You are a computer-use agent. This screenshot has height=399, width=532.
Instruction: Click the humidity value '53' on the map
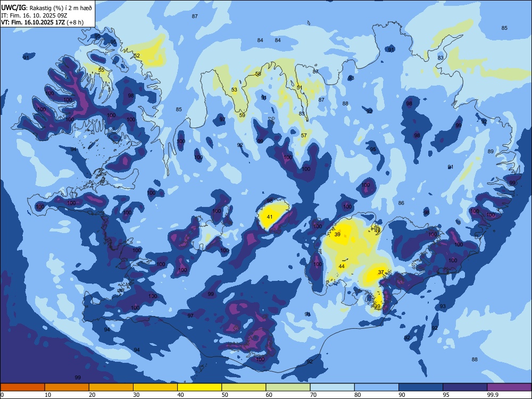[x=234, y=90]
